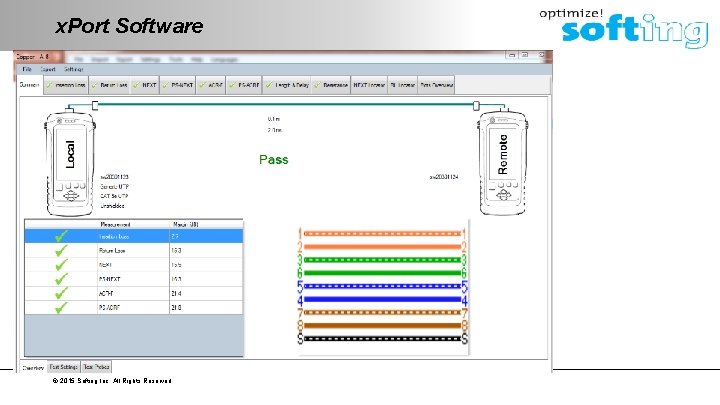Screen dimensions: 720x405
Task: Select the ACRF measurement name in the table
Action: click(x=106, y=293)
